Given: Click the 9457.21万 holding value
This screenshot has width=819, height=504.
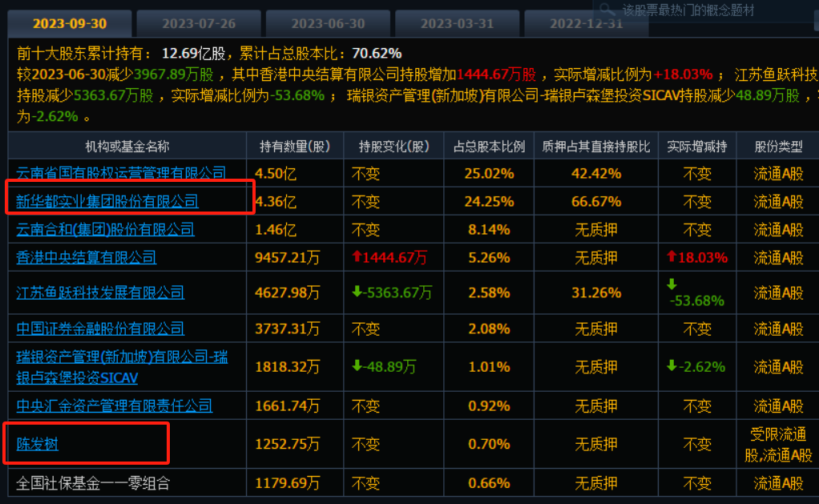Looking at the screenshot, I should [287, 257].
